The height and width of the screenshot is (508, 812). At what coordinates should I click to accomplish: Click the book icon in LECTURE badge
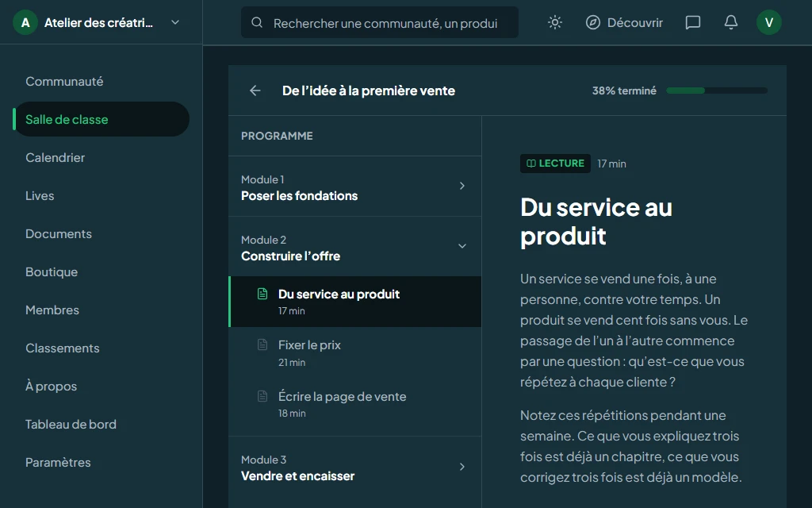[530, 164]
